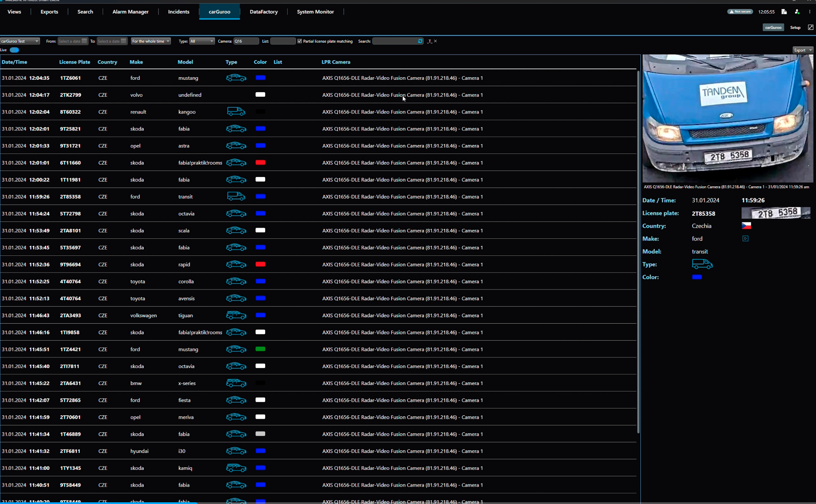Clear the filters with the X icon
816x504 pixels.
[x=435, y=41]
